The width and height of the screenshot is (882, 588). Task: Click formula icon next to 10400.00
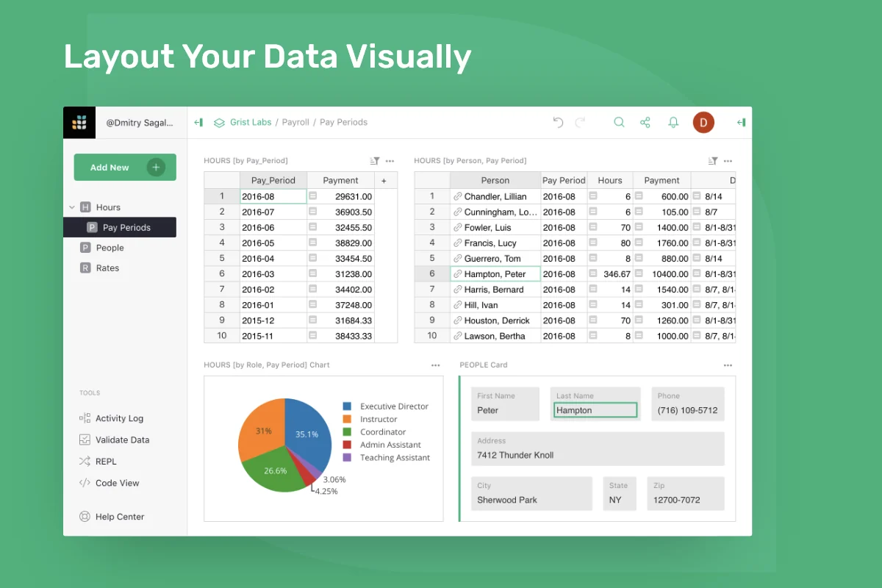tap(639, 273)
